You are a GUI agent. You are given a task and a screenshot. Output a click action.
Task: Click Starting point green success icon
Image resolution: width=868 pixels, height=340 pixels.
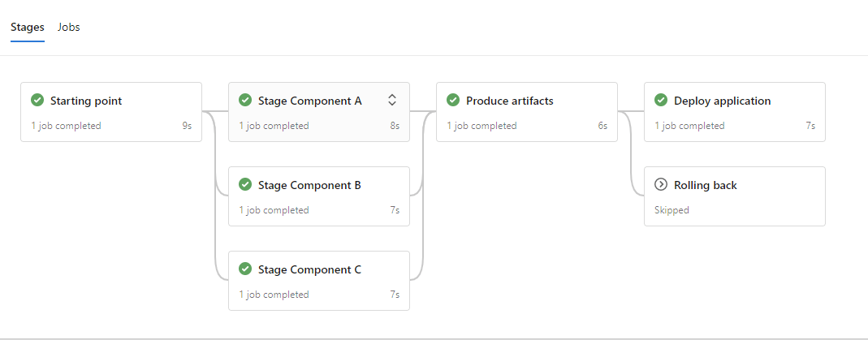37,101
